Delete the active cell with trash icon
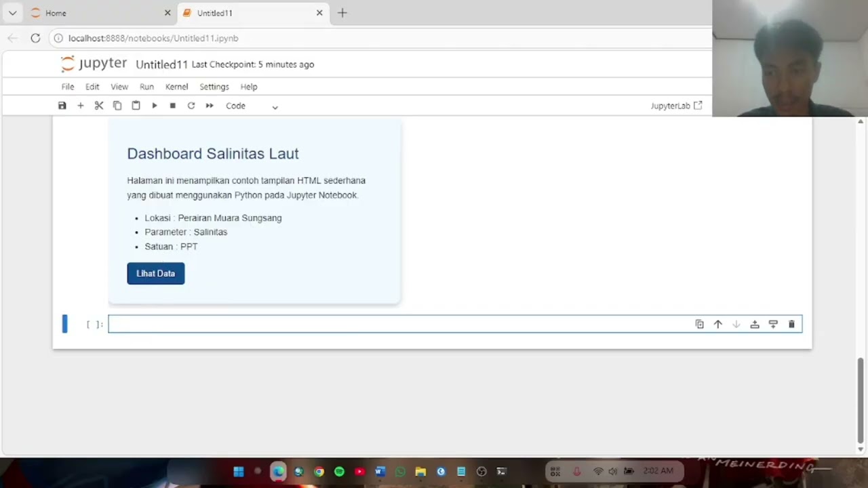868x488 pixels. (791, 325)
